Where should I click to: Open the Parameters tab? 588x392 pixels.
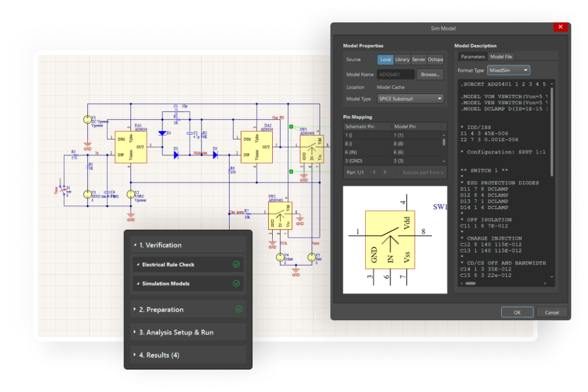[473, 56]
